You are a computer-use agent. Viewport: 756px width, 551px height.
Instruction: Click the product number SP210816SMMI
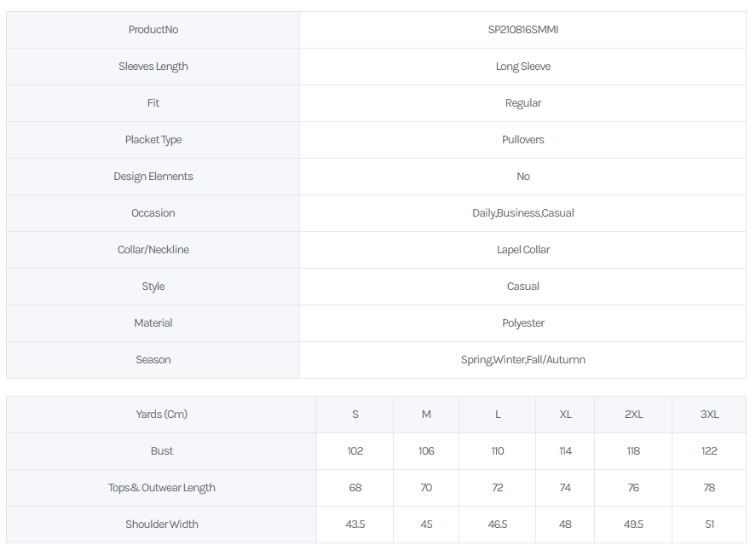[x=522, y=30]
